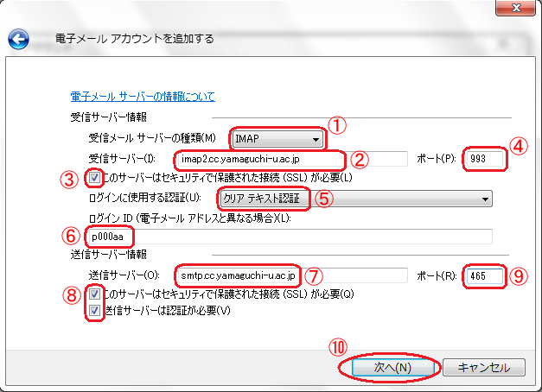This screenshot has width=542, height=392.
Task: Open the クリア テキスト認証 authentication dropdown
Action: pos(356,199)
